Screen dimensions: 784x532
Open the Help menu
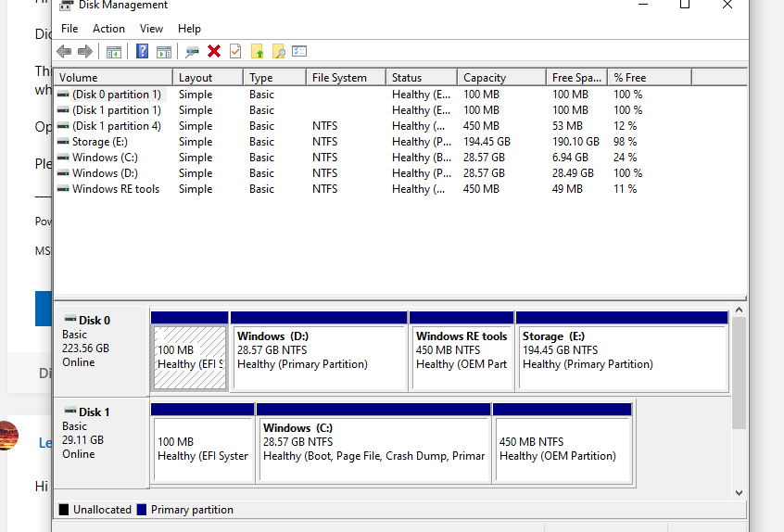pyautogui.click(x=189, y=29)
